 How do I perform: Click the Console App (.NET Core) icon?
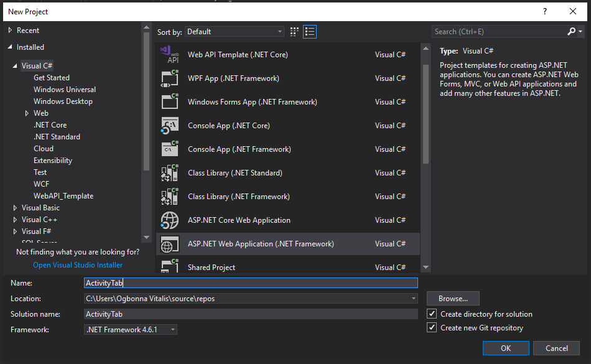(x=170, y=126)
